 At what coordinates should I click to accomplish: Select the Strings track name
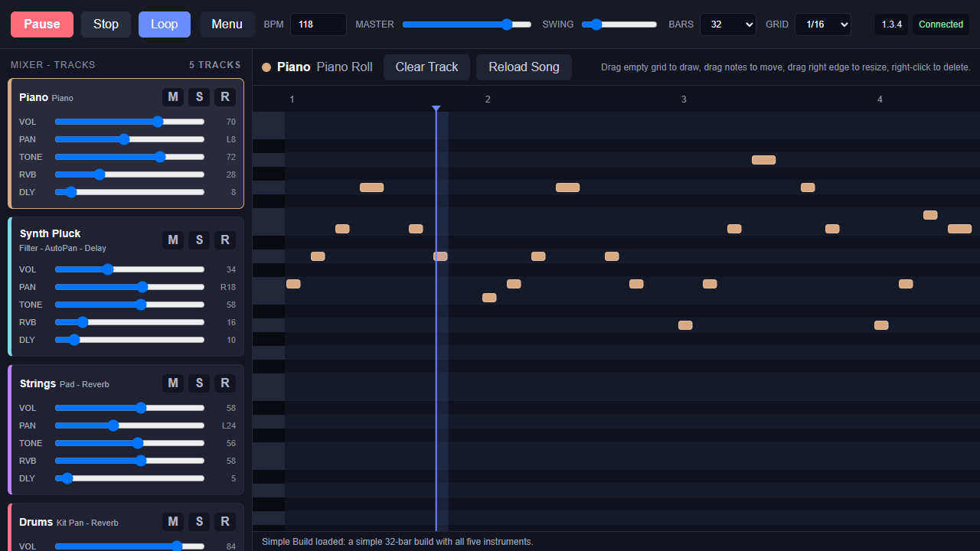[38, 383]
